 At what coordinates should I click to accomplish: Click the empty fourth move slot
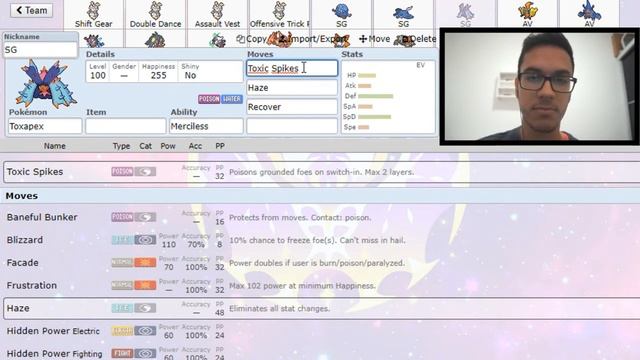pos(292,126)
